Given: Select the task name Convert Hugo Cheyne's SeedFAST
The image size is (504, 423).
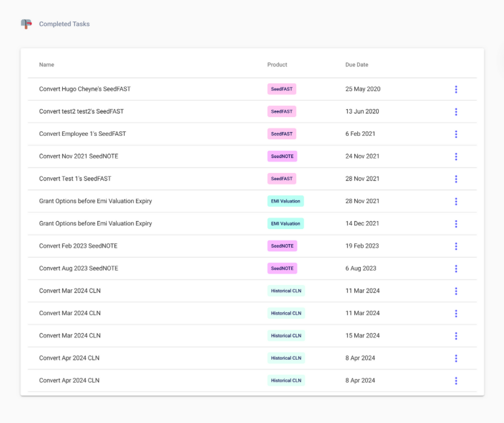Looking at the screenshot, I should coord(85,89).
